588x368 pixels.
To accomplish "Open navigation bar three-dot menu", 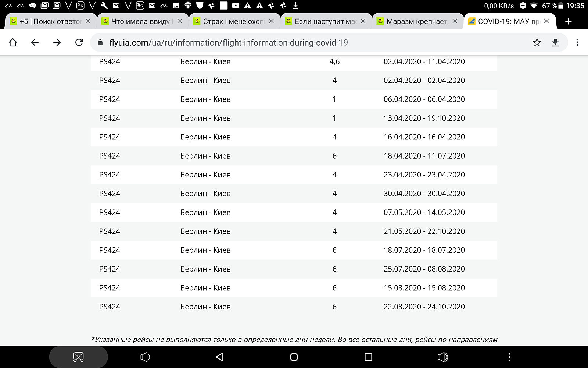I will [x=509, y=357].
